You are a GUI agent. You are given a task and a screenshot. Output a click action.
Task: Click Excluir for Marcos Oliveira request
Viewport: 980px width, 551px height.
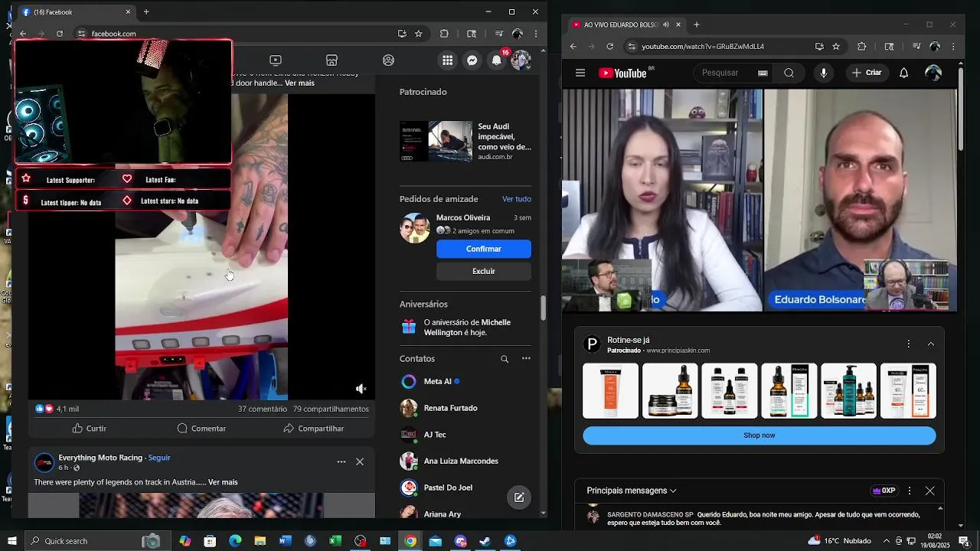(484, 271)
